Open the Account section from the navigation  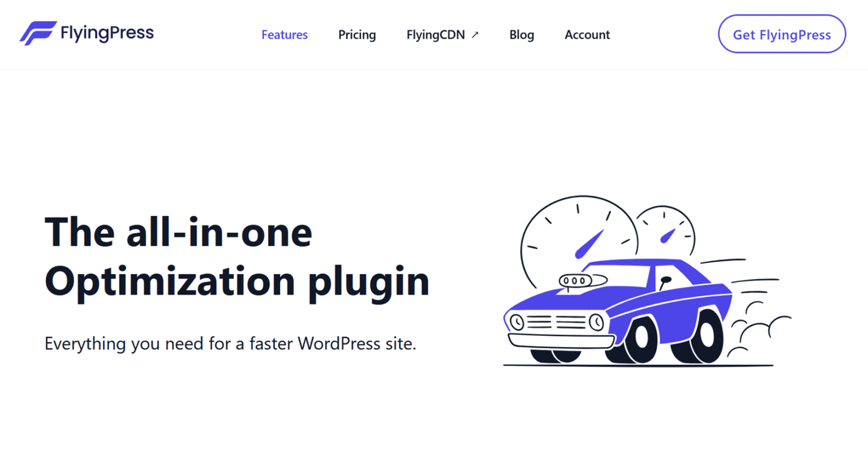[587, 34]
